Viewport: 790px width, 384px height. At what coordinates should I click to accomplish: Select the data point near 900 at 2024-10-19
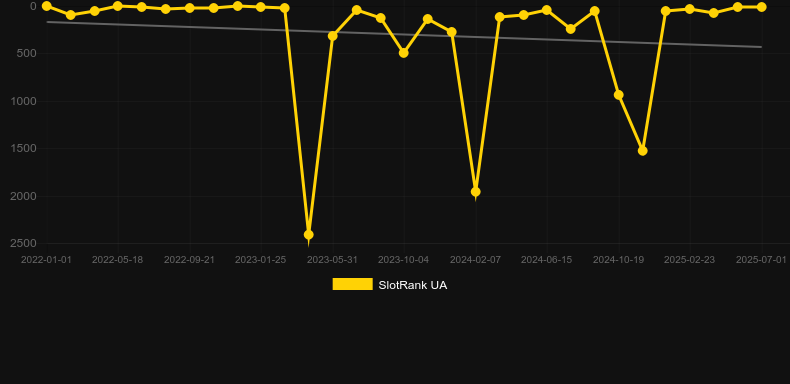(619, 95)
